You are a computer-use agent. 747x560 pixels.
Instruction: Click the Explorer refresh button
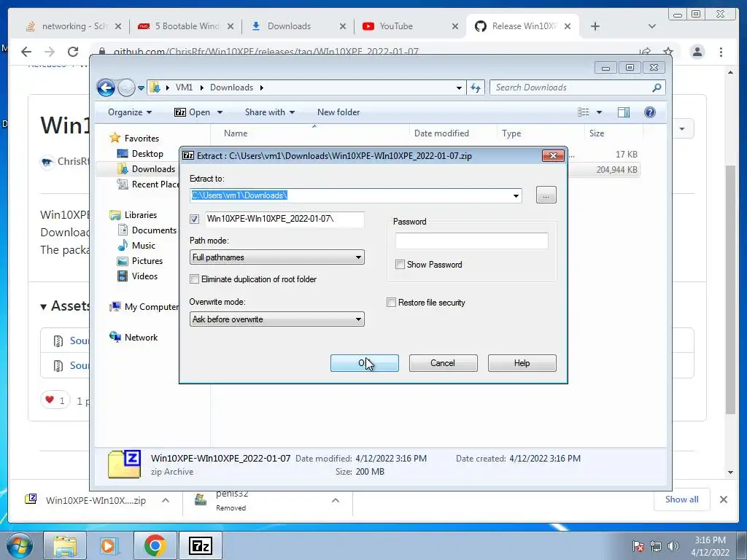tap(476, 87)
